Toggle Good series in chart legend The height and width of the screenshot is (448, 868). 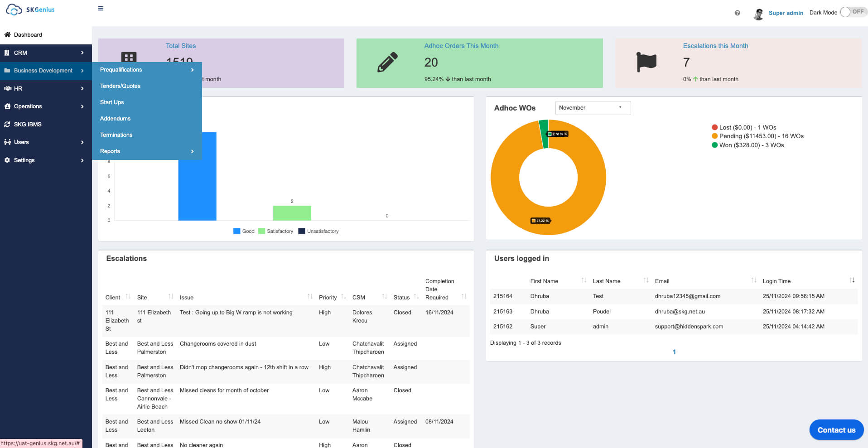tap(244, 231)
